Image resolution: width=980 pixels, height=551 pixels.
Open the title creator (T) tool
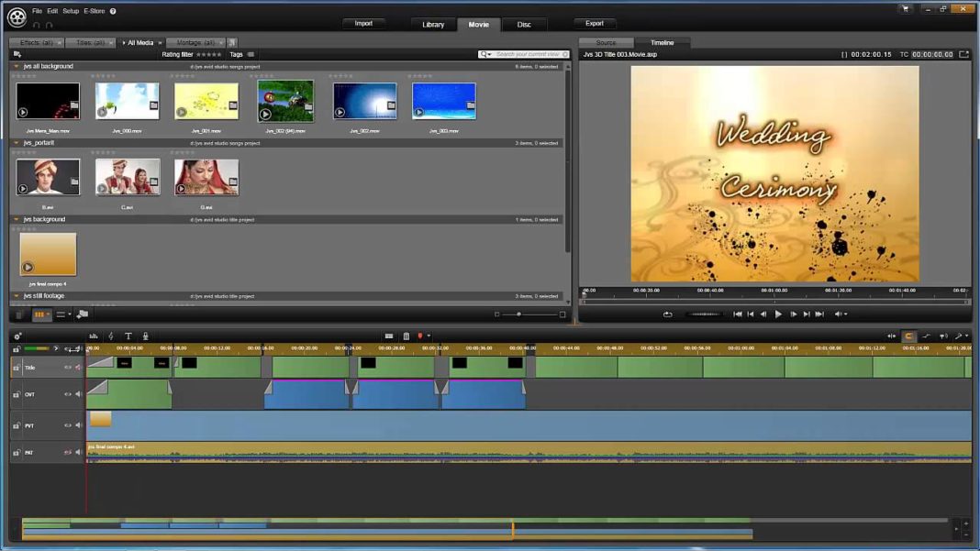(x=128, y=336)
